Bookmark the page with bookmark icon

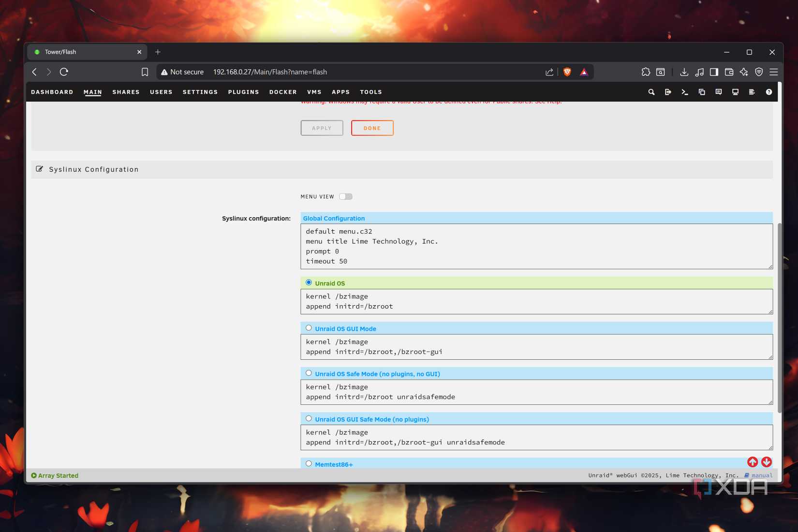[x=145, y=72]
